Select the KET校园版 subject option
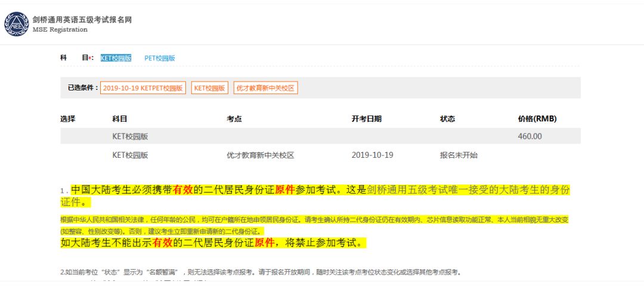This screenshot has height=306, width=644. point(116,58)
